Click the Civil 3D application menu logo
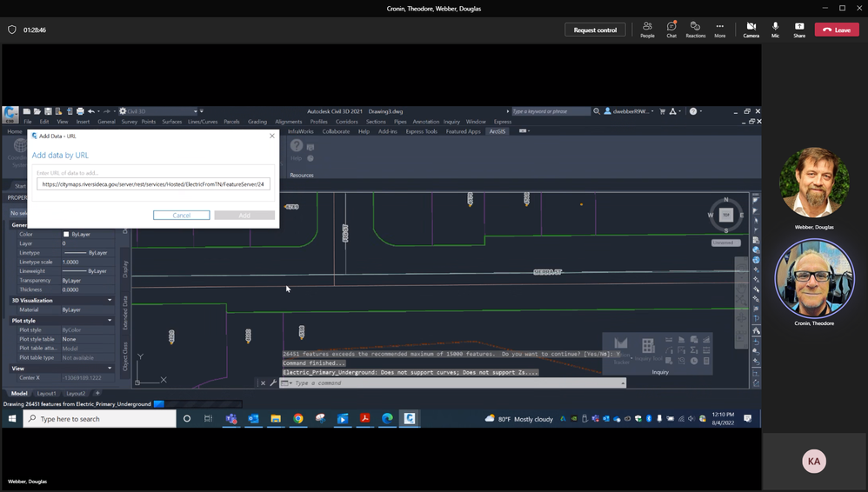Viewport: 868px width, 492px height. coord(10,115)
